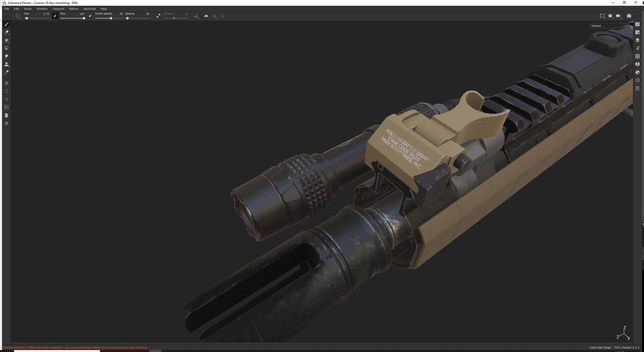The width and height of the screenshot is (644, 352).
Task: Select the Material Picker tool
Action: (7, 72)
